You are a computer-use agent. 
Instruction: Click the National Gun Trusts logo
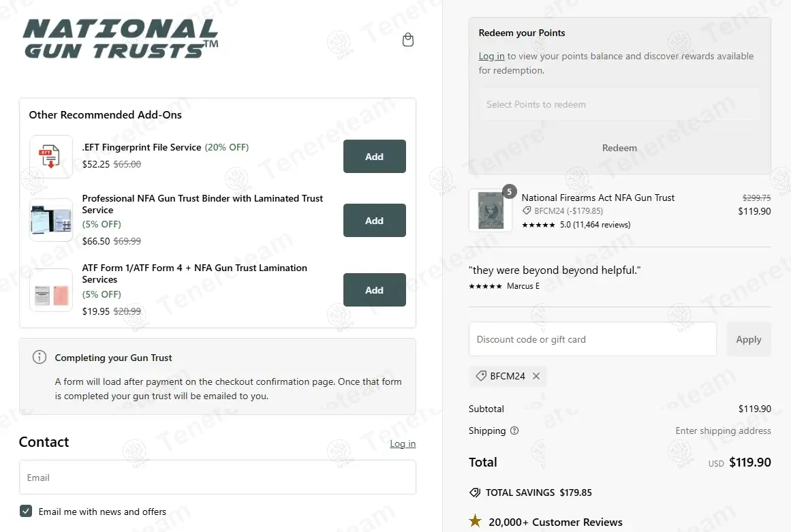pos(121,38)
